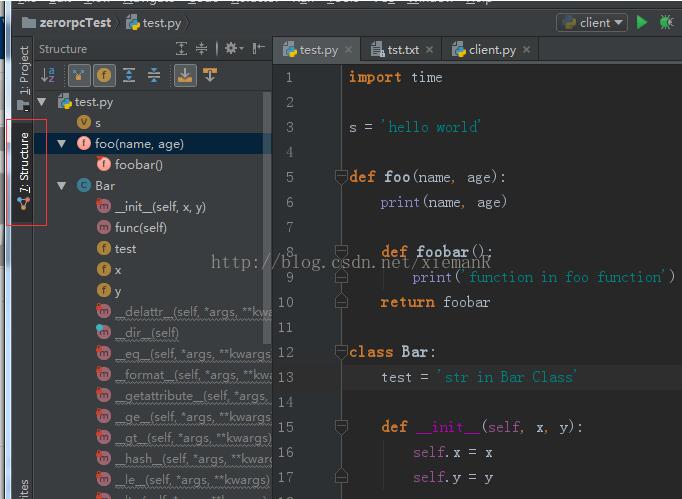Toggle the Show Fields filter button
This screenshot has height=499, width=682.
pyautogui.click(x=103, y=75)
